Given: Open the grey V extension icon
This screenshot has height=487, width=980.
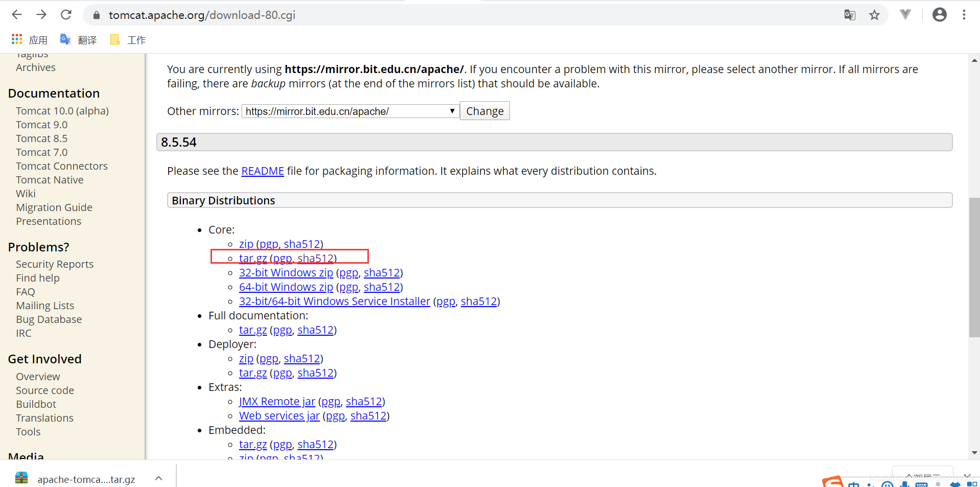Looking at the screenshot, I should point(905,15).
